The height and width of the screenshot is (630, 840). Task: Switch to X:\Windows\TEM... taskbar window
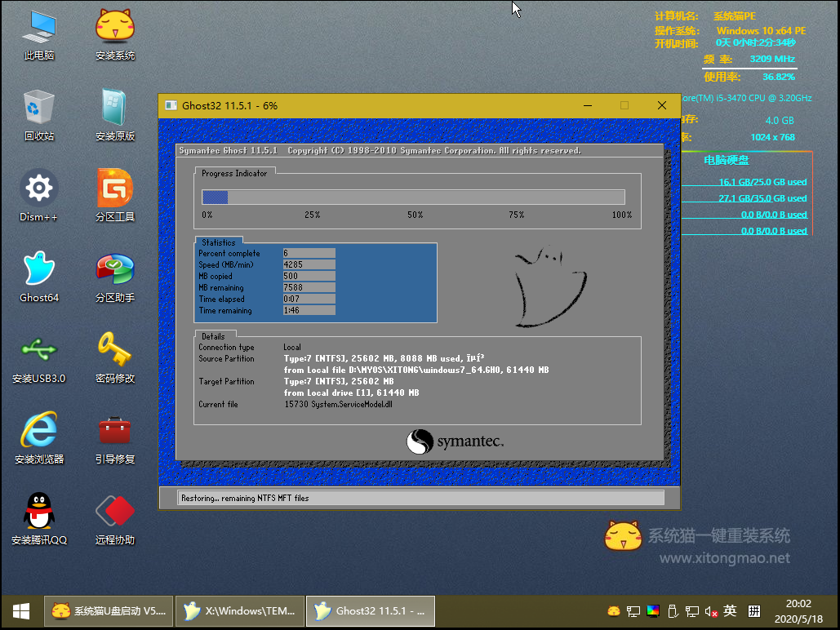point(240,611)
